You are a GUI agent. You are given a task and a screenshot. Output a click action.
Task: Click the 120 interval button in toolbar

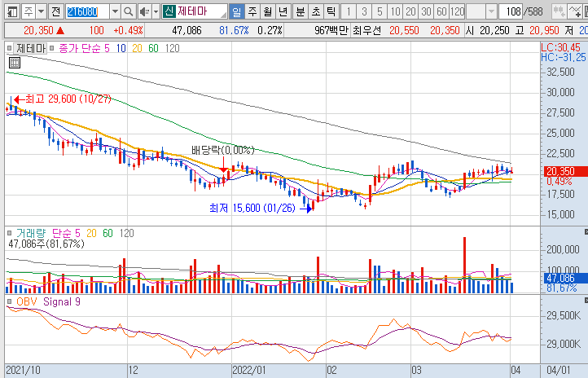[457, 12]
